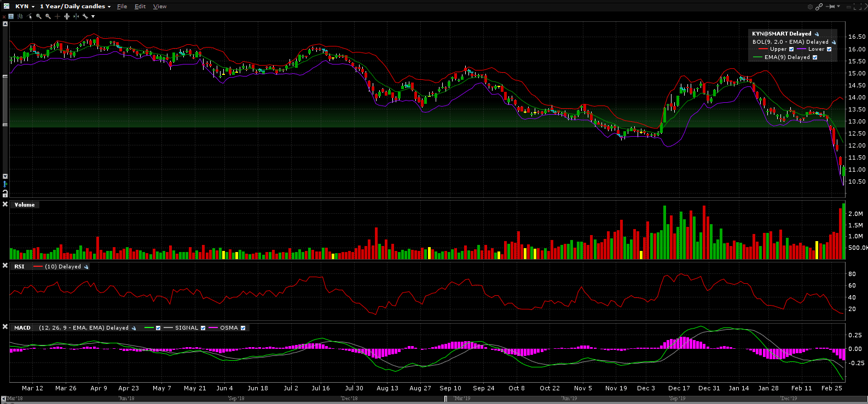Uncheck the Lower band checkbox

[829, 49]
